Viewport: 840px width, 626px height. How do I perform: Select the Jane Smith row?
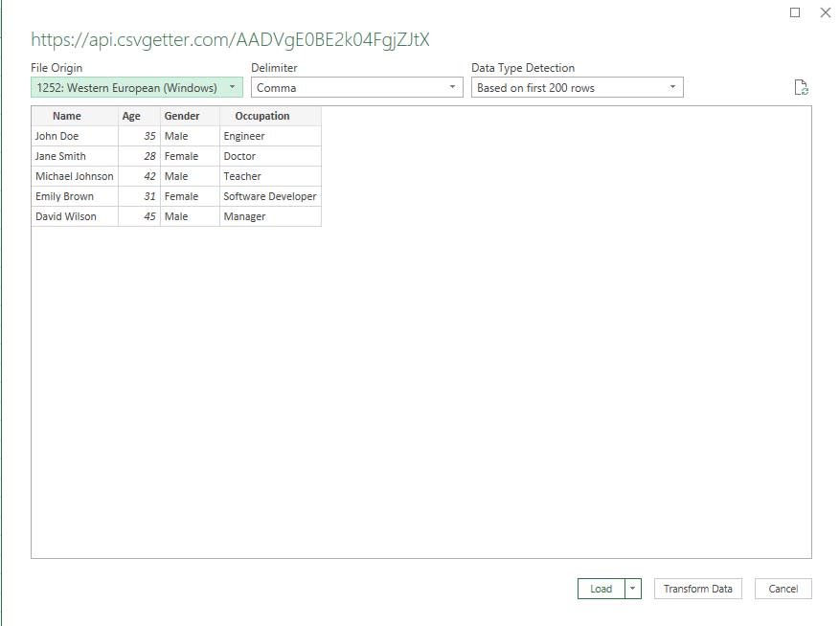[74, 156]
